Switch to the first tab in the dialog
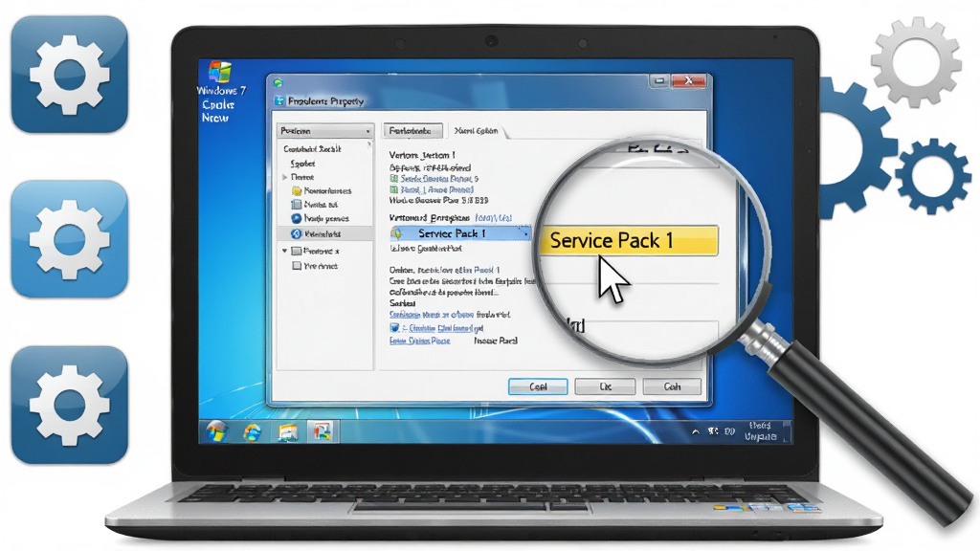Screen dimensions: 980x551 pos(412,130)
